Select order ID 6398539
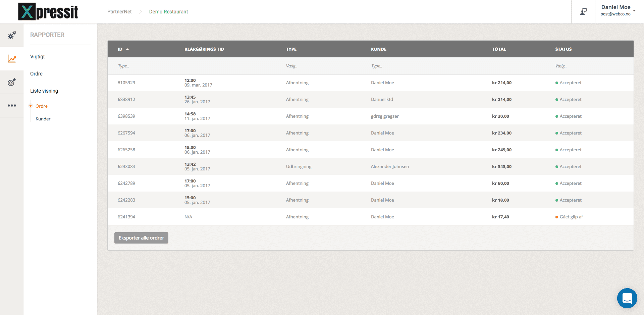 pyautogui.click(x=126, y=116)
